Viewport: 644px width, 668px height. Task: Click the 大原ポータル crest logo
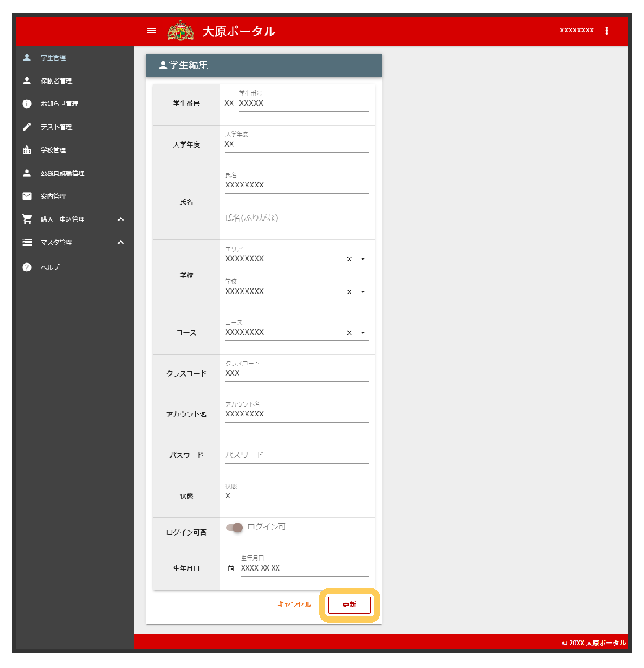click(181, 31)
